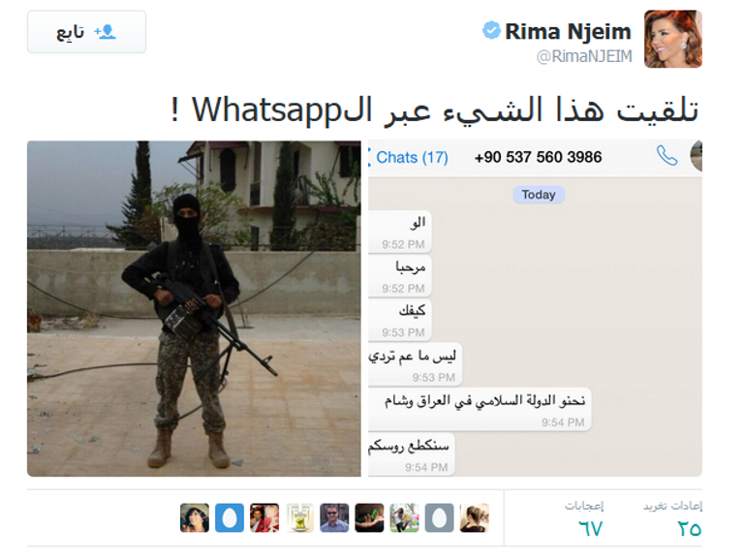
Task: Click the Rima Njeim display name
Action: coord(568,32)
